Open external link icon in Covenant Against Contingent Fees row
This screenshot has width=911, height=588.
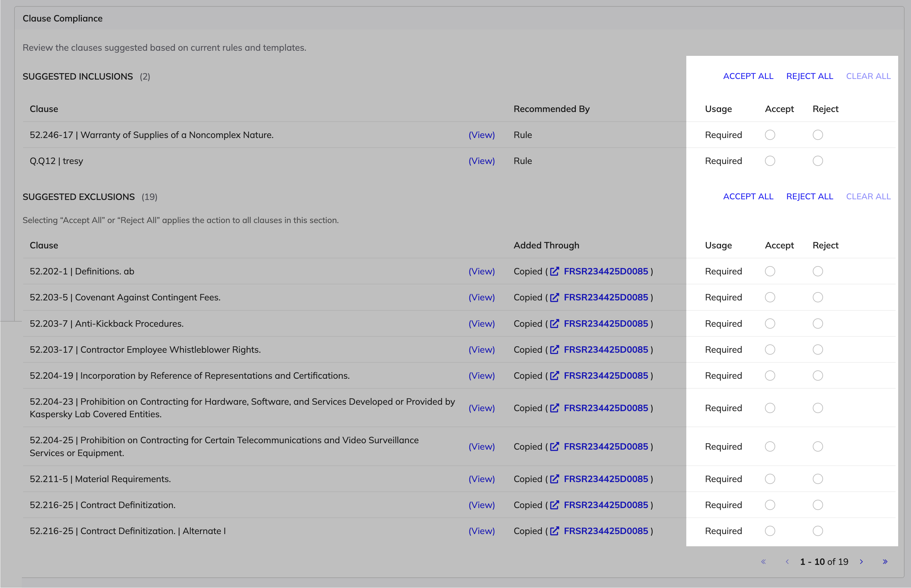[x=554, y=298]
